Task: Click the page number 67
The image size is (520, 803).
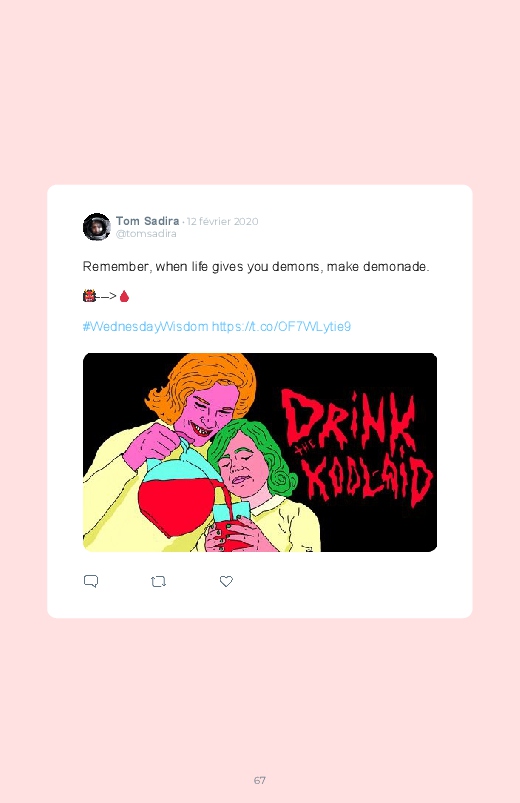Action: pyautogui.click(x=260, y=780)
